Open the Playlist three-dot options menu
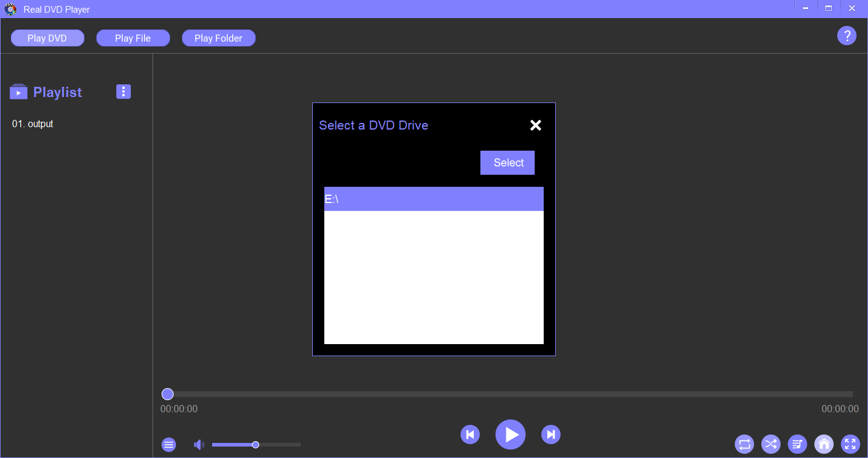 (124, 92)
